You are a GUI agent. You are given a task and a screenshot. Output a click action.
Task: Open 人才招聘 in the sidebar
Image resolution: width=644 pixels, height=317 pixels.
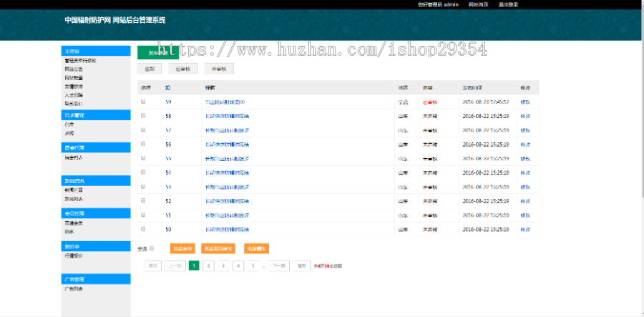coord(74,95)
